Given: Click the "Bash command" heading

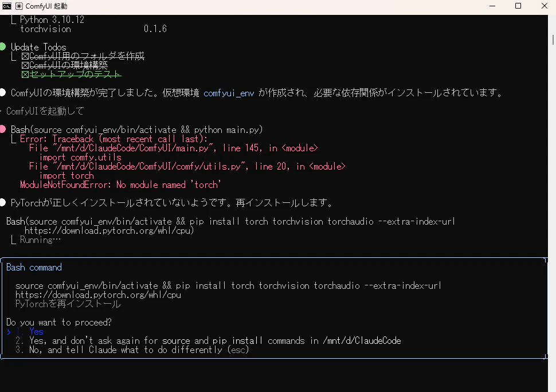Looking at the screenshot, I should (34, 267).
